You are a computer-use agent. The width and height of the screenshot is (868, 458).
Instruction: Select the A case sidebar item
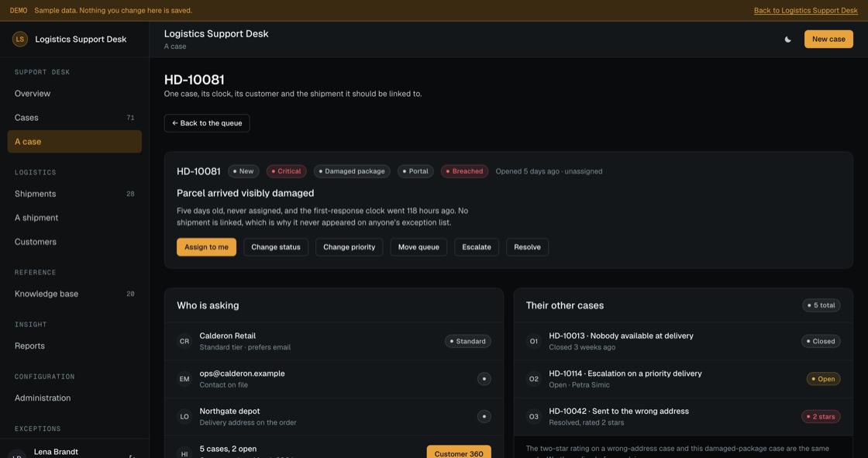tap(74, 142)
